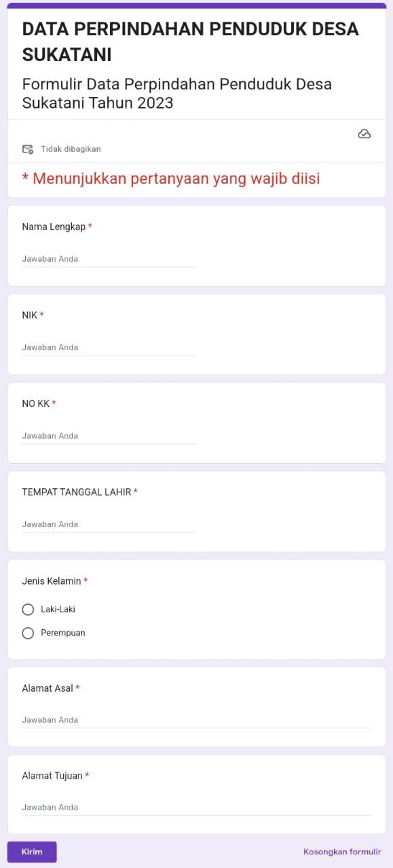Screen dimensions: 393x868
Task: Select the Laki-Laki radio button
Action: [x=28, y=609]
